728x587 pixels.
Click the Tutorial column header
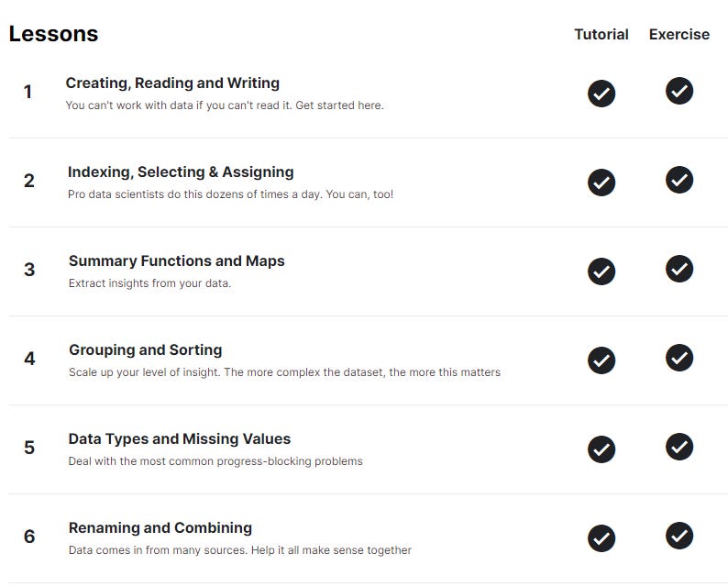601,34
